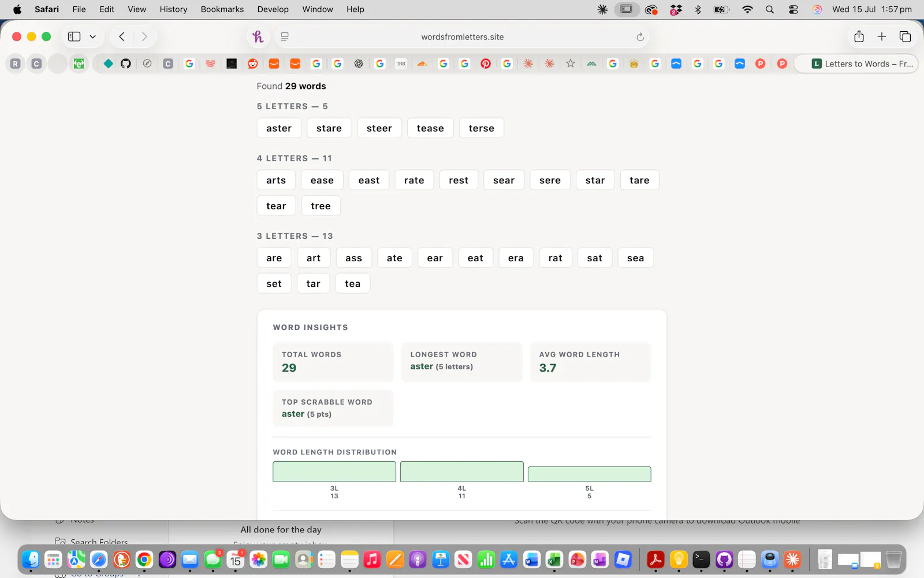
Task: Click the word chip era
Action: pos(516,258)
